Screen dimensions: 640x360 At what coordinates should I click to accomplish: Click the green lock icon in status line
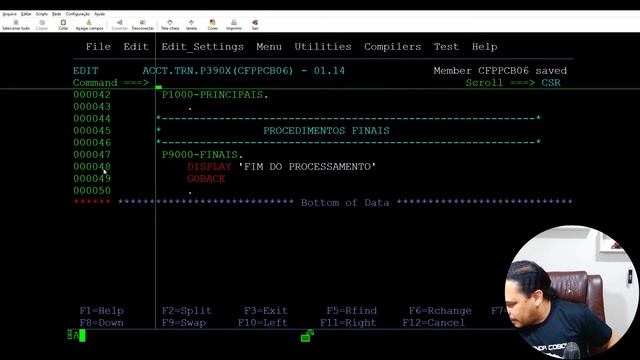(307, 336)
